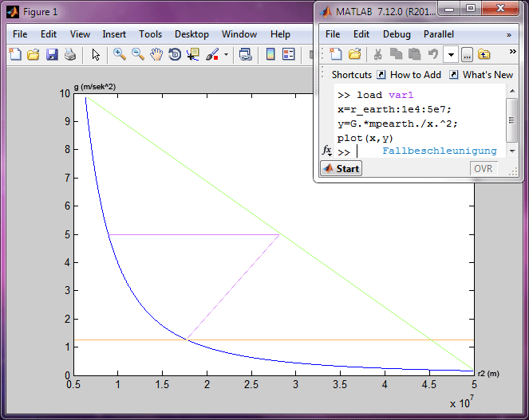Select the Brush data tool

pyautogui.click(x=212, y=54)
